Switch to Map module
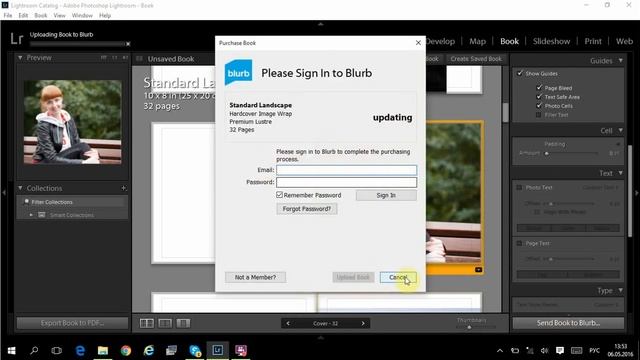The image size is (640, 360). (477, 41)
